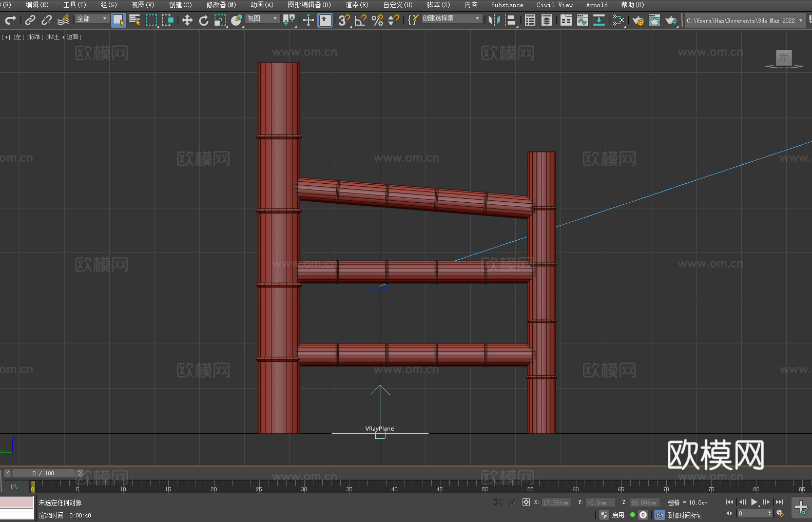Image resolution: width=812 pixels, height=522 pixels.
Task: Click the [+] viewport label menu
Action: click(6, 37)
